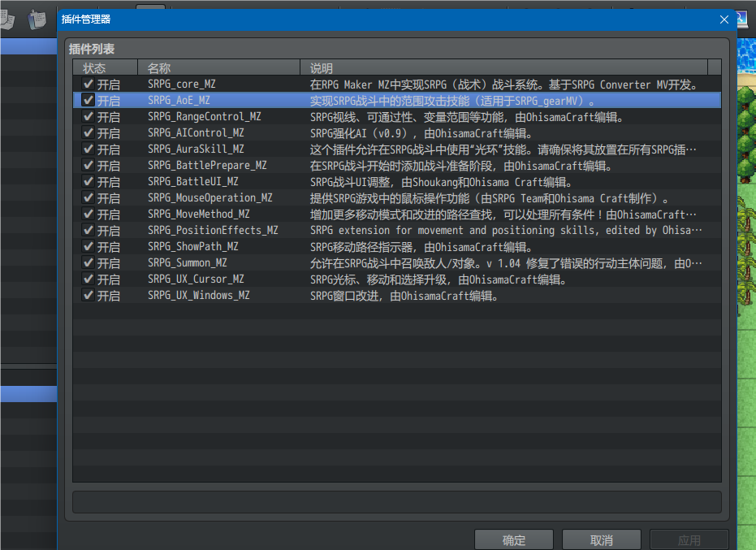Select the SRPG_BattleUI_MZ plugin row

[397, 182]
